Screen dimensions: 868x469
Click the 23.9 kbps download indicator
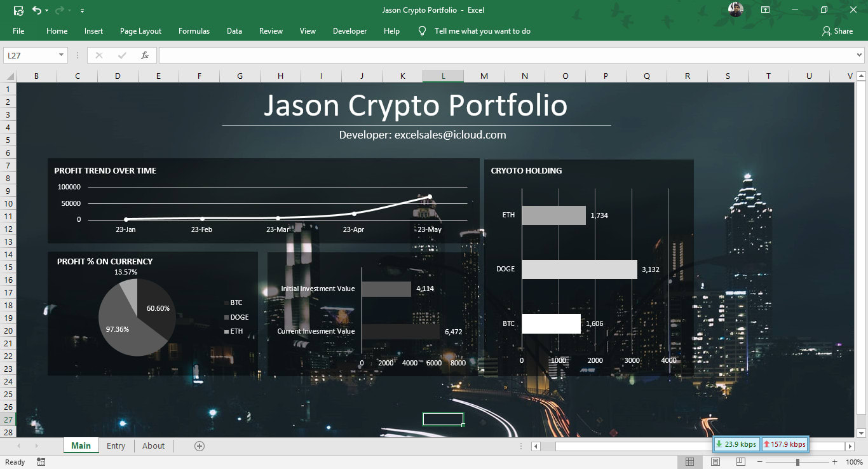pos(736,444)
